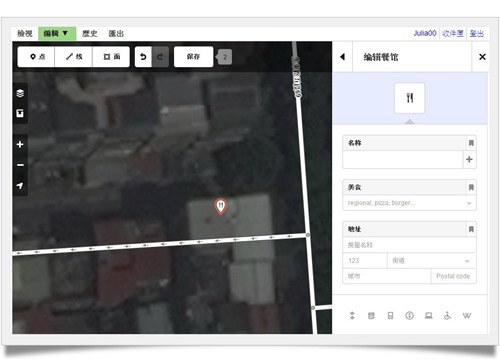Zoom out on the map
The height and width of the screenshot is (362, 500).
point(20,165)
